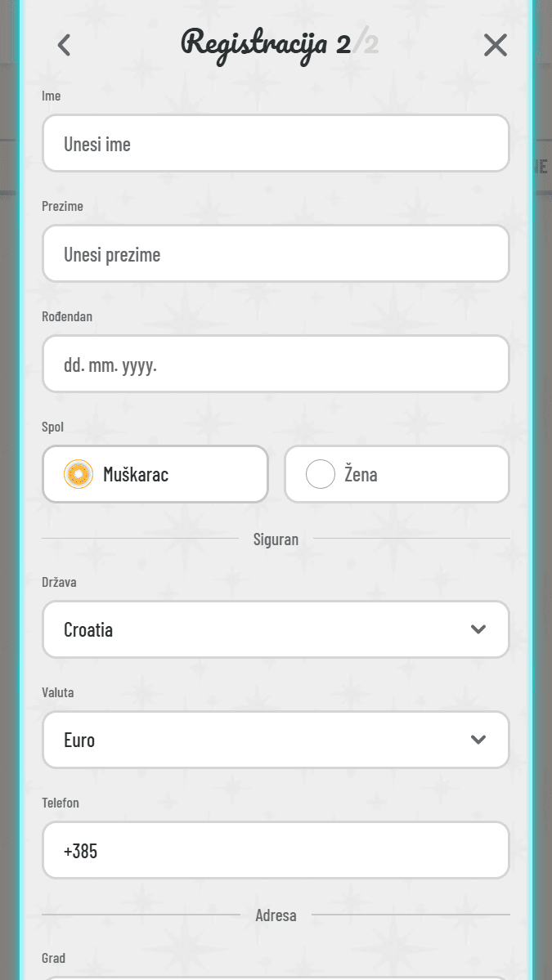
Task: Open the Država dropdown showing Croatia
Action: (x=276, y=629)
